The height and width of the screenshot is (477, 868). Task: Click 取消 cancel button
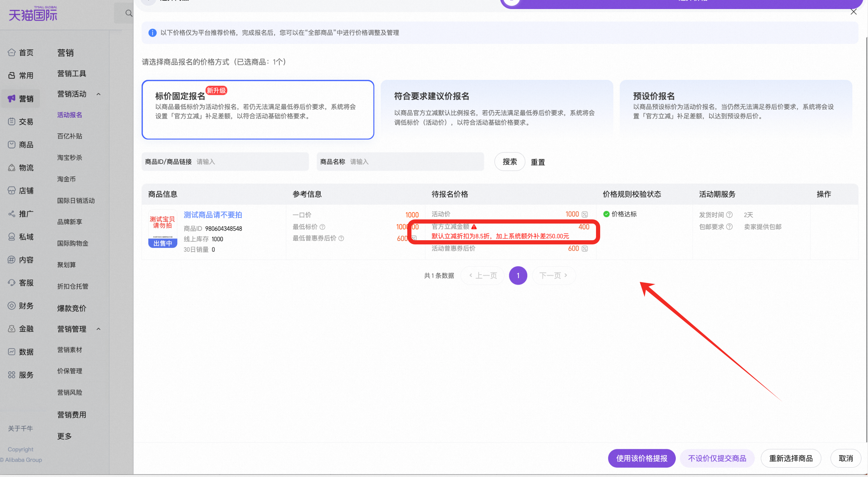tap(846, 458)
